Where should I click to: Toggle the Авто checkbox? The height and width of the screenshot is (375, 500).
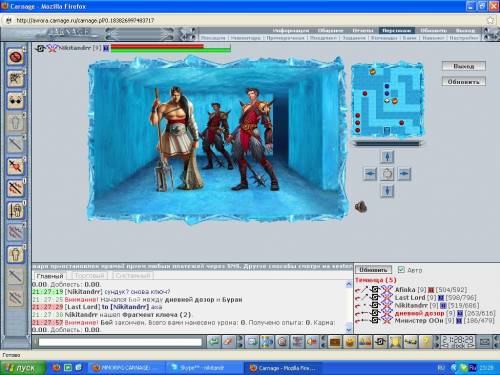(401, 270)
